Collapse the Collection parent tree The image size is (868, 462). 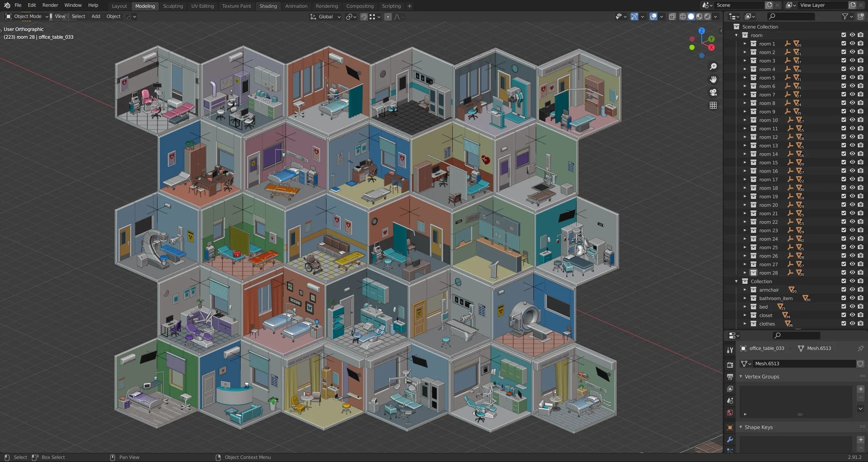tap(736, 281)
